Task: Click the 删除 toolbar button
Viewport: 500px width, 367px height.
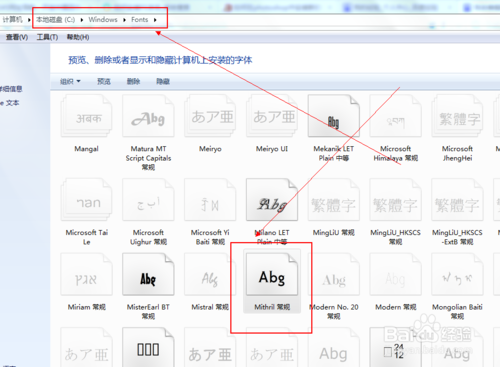Action: pos(133,81)
